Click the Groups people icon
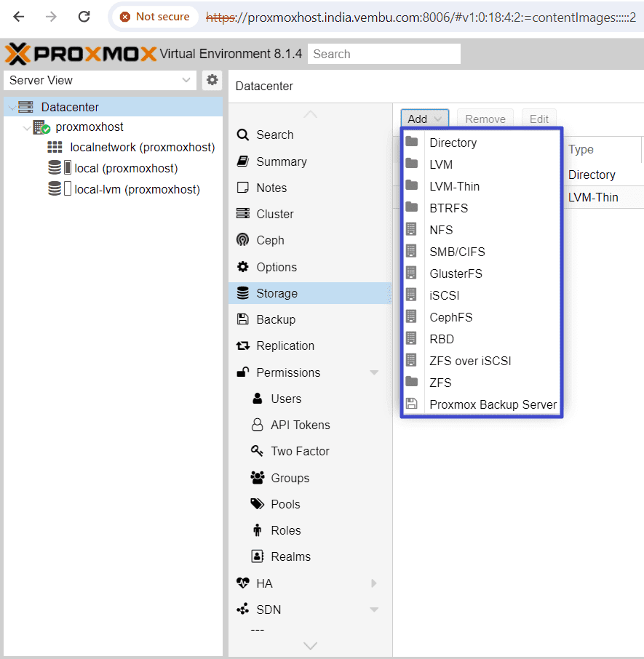Image resolution: width=644 pixels, height=659 pixels. click(258, 477)
